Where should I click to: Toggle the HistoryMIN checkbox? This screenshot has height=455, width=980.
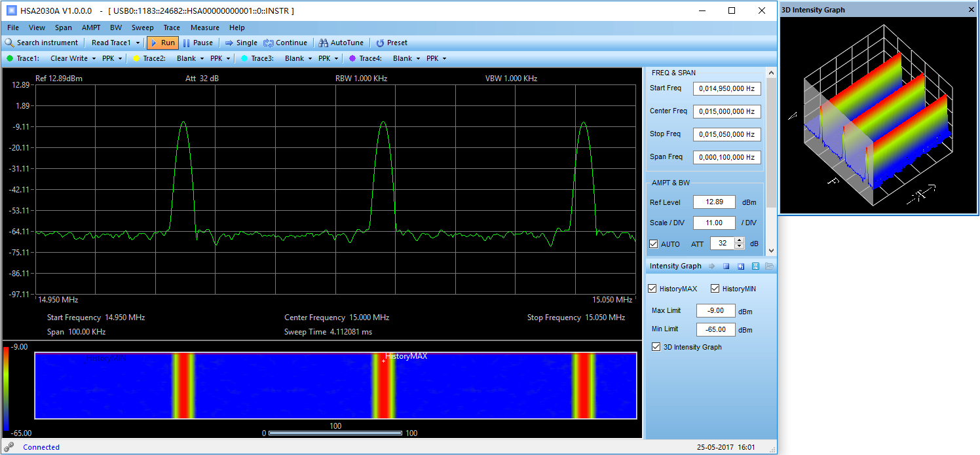click(715, 289)
